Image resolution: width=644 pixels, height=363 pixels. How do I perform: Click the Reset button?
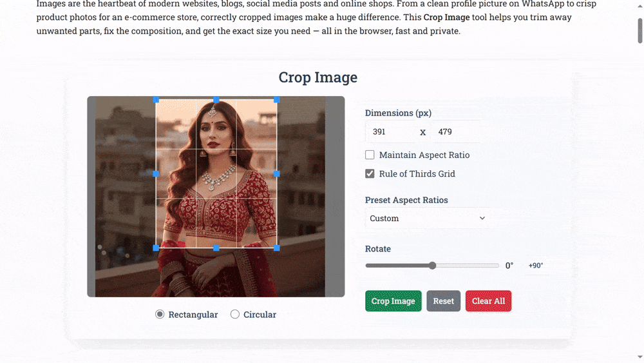coord(443,301)
